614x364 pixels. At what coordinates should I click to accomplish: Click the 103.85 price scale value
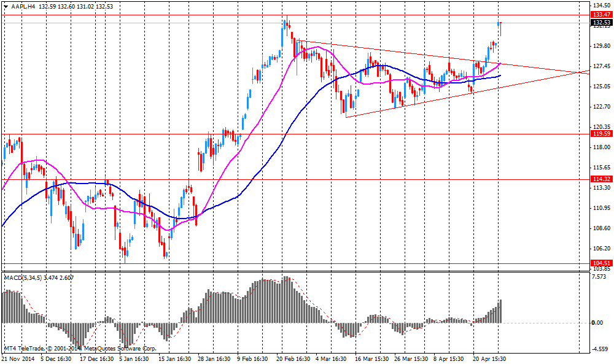click(x=602, y=269)
